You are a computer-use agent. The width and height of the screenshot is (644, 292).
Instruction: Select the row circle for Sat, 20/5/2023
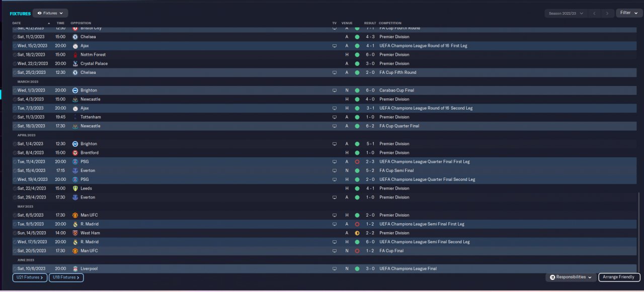point(15,251)
